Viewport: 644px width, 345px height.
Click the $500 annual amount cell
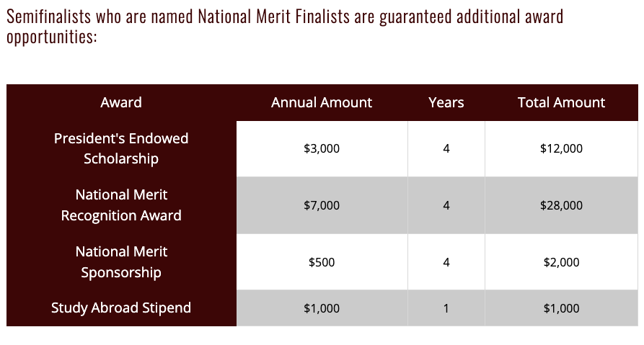[x=322, y=261]
